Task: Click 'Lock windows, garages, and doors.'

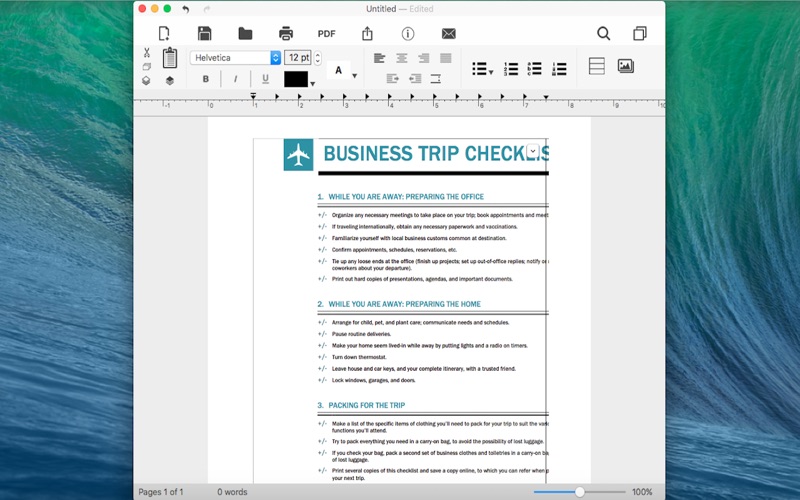Action: pyautogui.click(x=373, y=380)
